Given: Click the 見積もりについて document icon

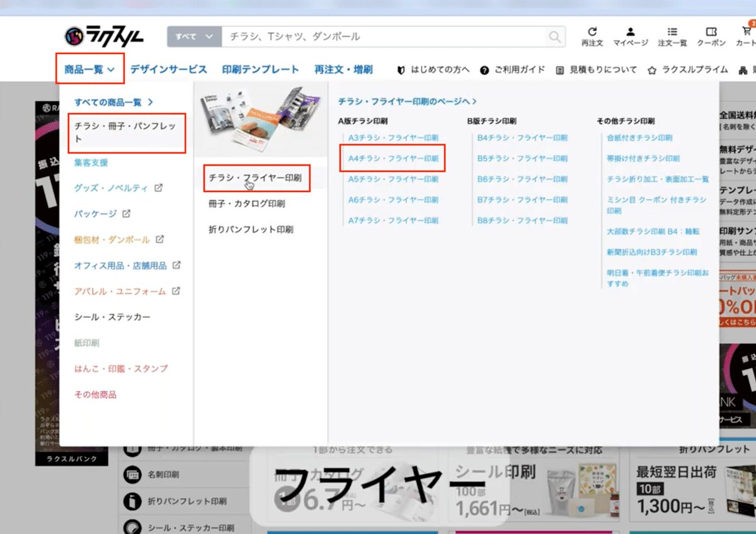Looking at the screenshot, I should click(559, 70).
